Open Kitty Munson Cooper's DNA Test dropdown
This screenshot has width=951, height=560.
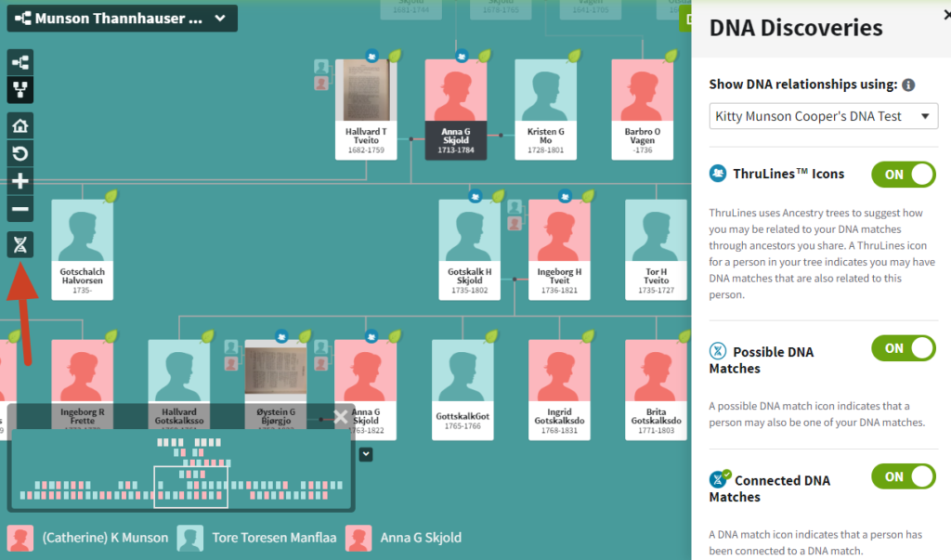coord(824,116)
